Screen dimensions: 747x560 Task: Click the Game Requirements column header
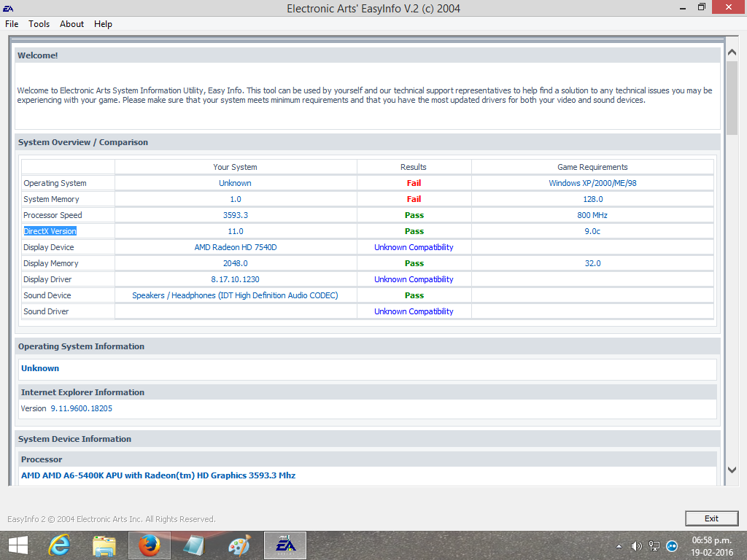tap(592, 167)
